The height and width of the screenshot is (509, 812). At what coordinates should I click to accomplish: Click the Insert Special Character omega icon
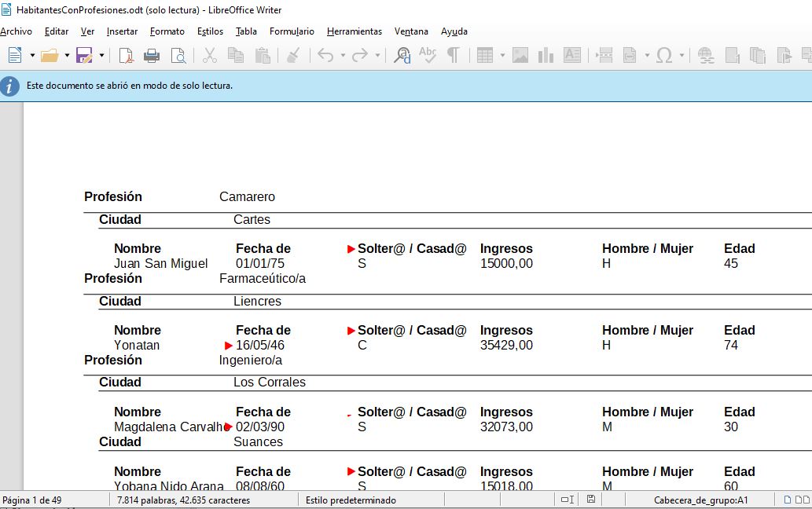[x=664, y=55]
